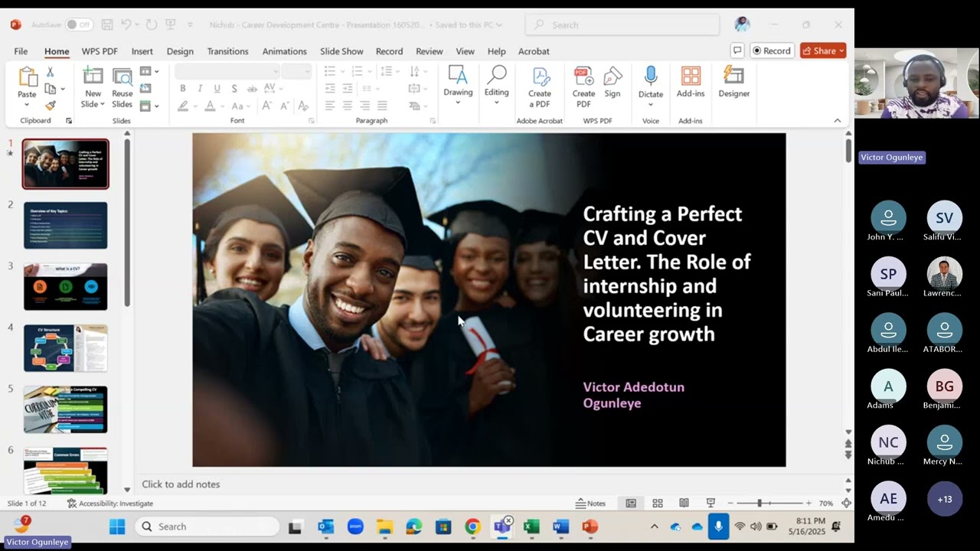Select slide 3 thumbnail What is a CV
The height and width of the screenshot is (551, 980).
coord(65,287)
